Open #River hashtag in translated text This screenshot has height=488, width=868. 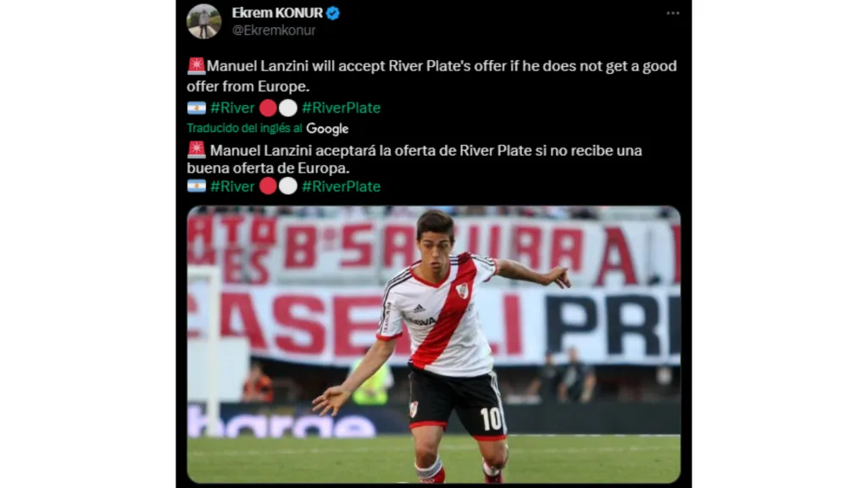tap(232, 186)
